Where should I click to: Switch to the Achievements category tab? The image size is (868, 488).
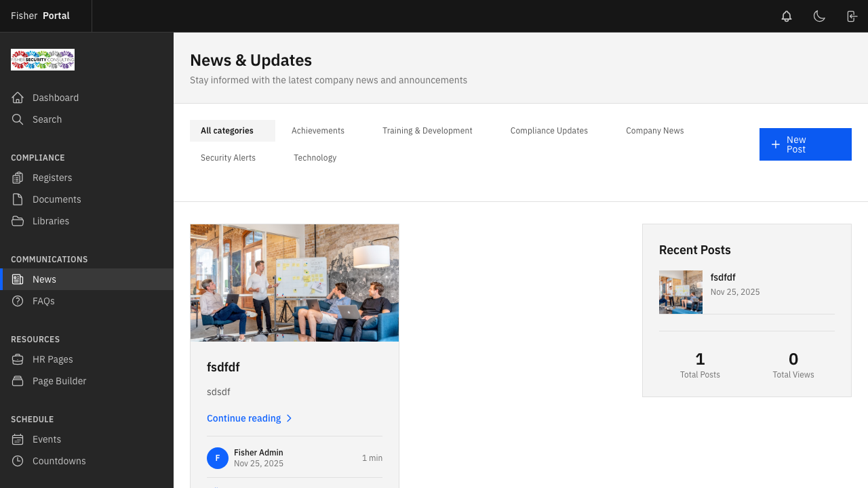(x=317, y=130)
